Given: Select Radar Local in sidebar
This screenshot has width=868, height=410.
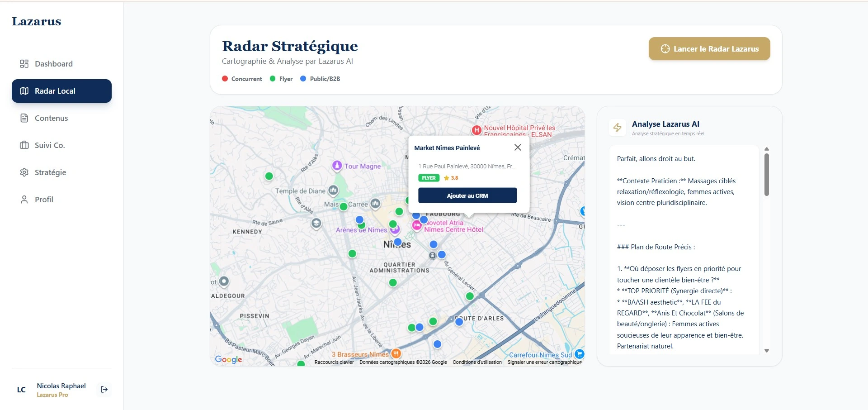Looking at the screenshot, I should pyautogui.click(x=61, y=91).
